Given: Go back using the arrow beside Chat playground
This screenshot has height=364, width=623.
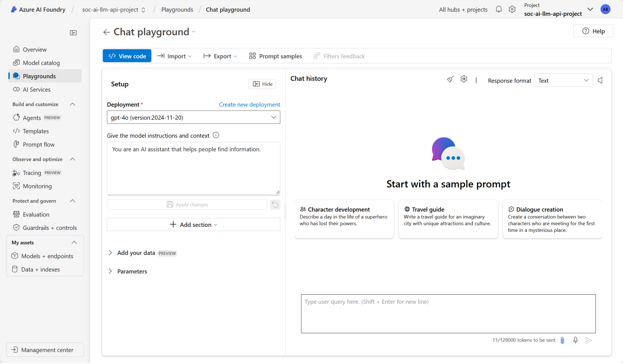Looking at the screenshot, I should [x=106, y=32].
